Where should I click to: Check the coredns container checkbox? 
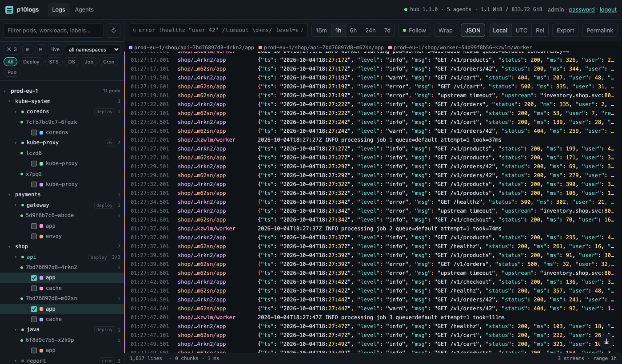pyautogui.click(x=34, y=132)
